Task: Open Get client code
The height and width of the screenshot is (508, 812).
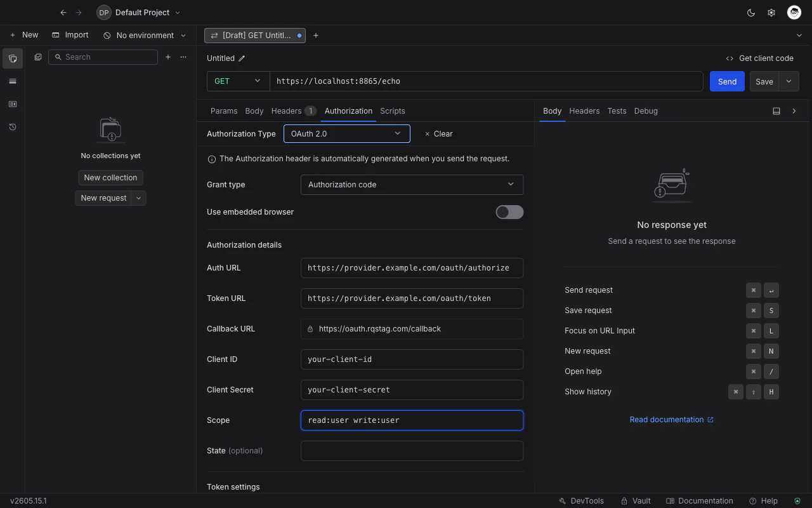Action: pos(759,58)
